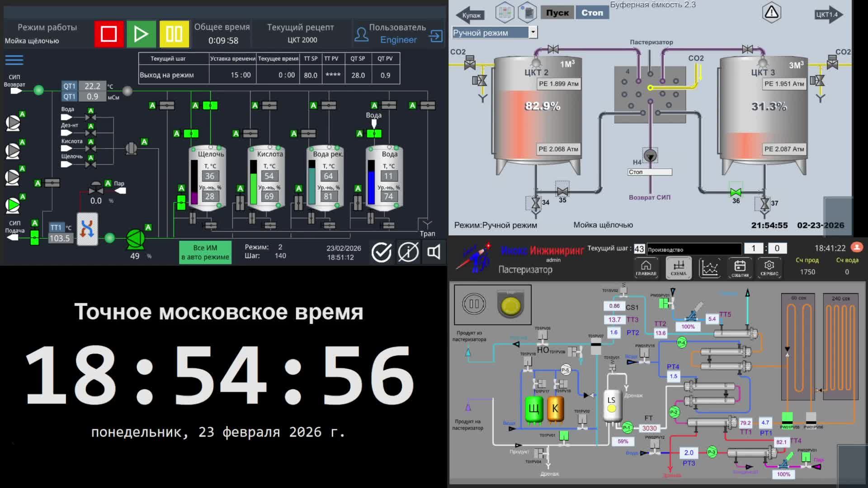Mute alarm with speaker icon

pyautogui.click(x=434, y=252)
